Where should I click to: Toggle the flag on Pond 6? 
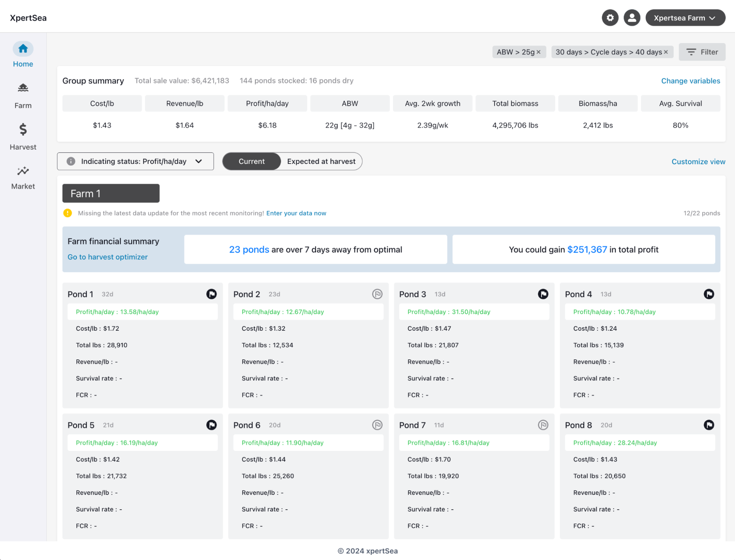[x=377, y=425]
